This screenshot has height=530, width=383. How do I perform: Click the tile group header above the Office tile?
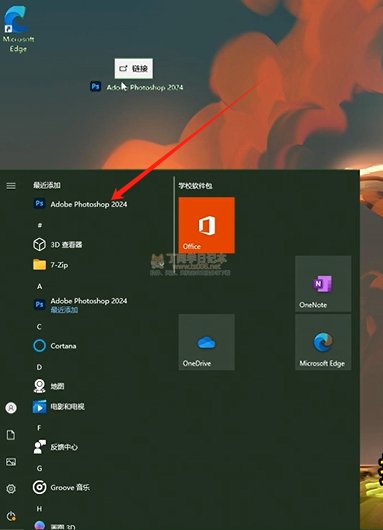click(x=195, y=186)
